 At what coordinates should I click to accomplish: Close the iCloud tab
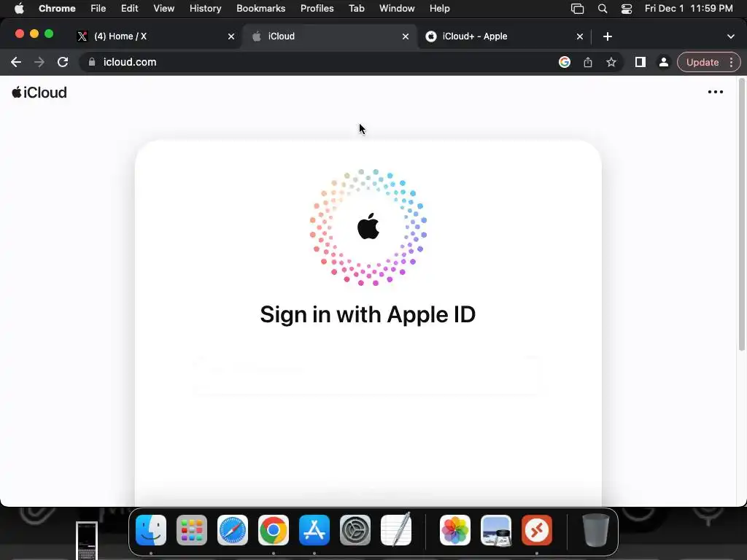[406, 36]
